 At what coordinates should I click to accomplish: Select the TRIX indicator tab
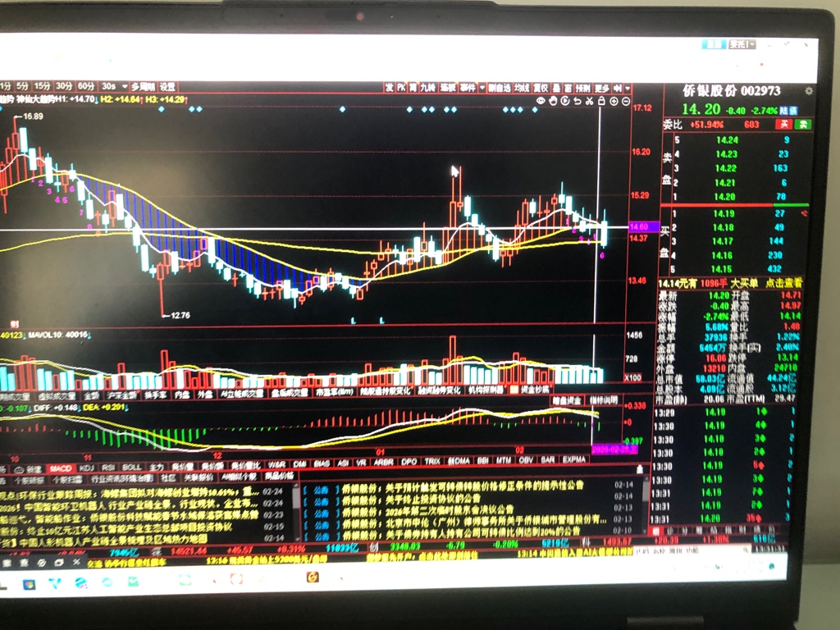coord(432,461)
